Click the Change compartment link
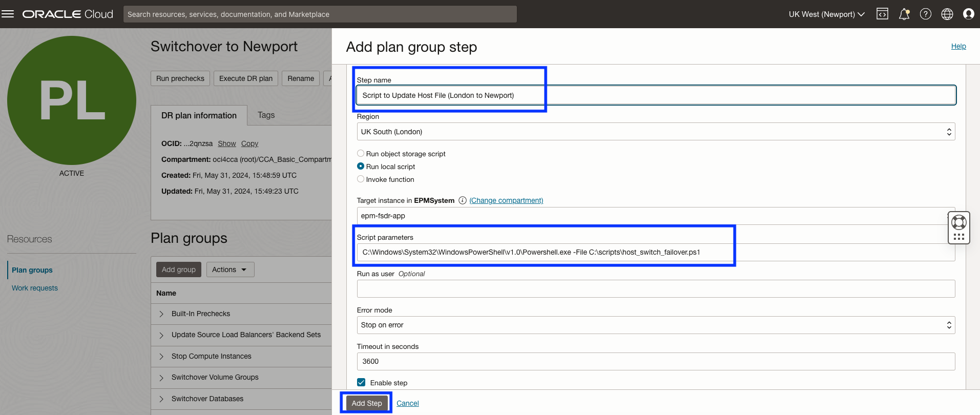This screenshot has height=415, width=980. point(506,200)
